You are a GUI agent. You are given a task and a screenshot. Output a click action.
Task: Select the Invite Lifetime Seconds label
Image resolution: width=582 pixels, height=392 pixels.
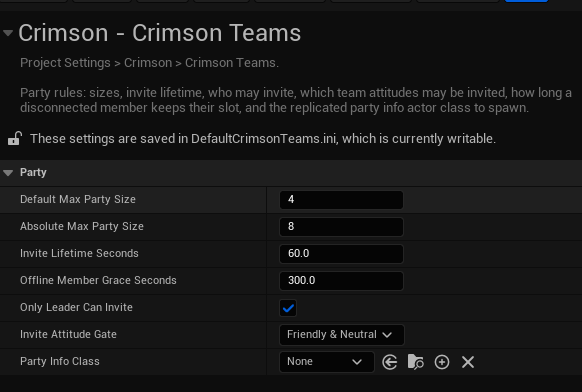[79, 254]
